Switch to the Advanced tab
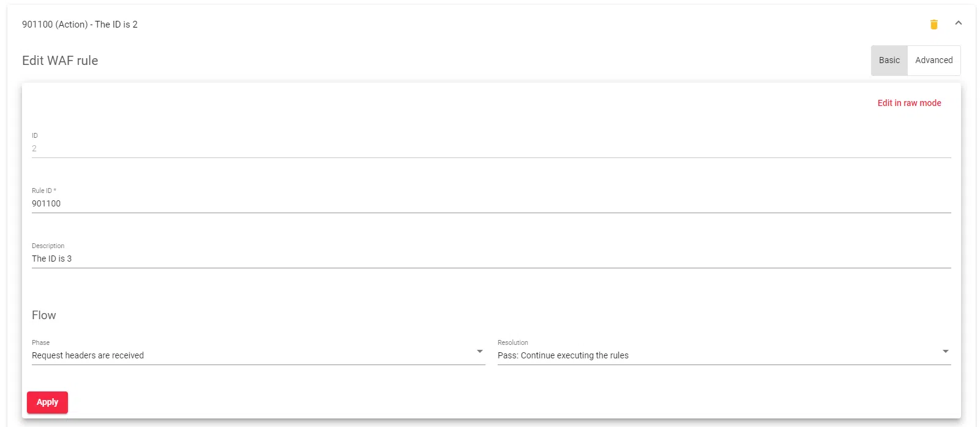Image resolution: width=980 pixels, height=427 pixels. coord(933,60)
